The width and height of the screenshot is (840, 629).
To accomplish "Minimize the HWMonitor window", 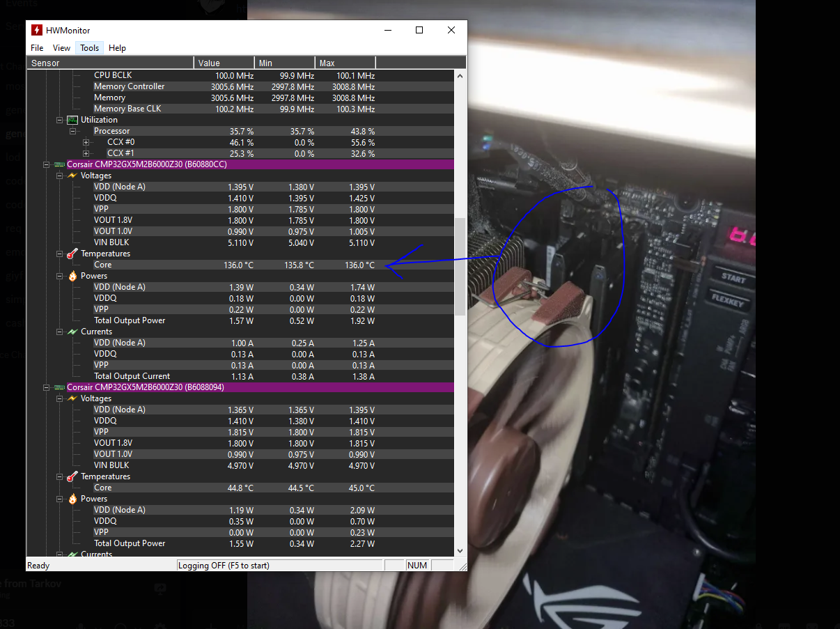I will (387, 30).
